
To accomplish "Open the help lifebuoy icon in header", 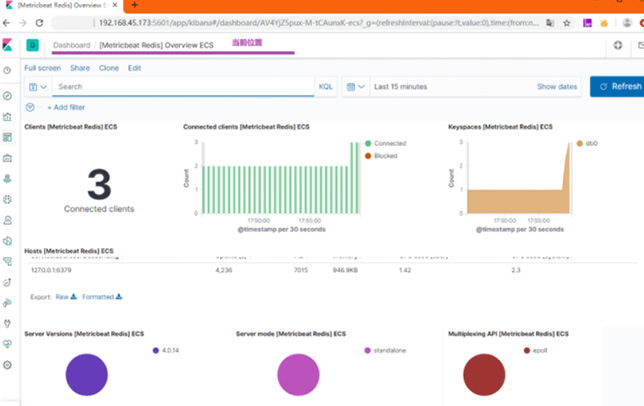I will tap(618, 45).
